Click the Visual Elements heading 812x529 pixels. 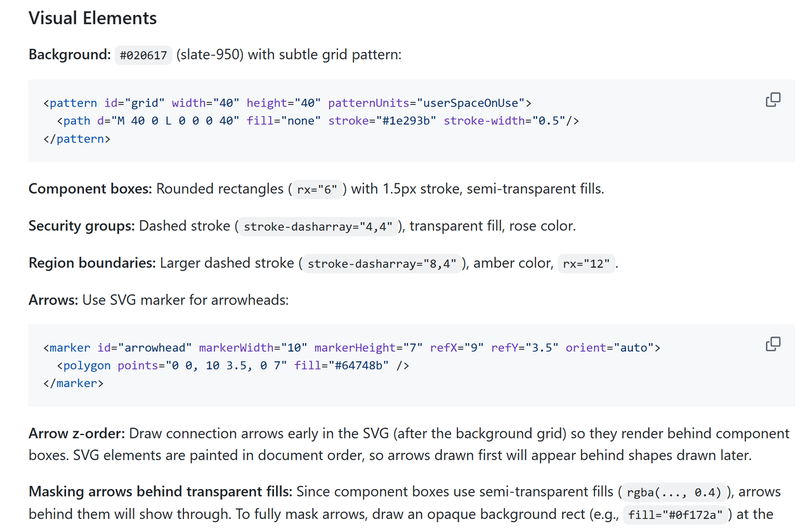click(93, 18)
